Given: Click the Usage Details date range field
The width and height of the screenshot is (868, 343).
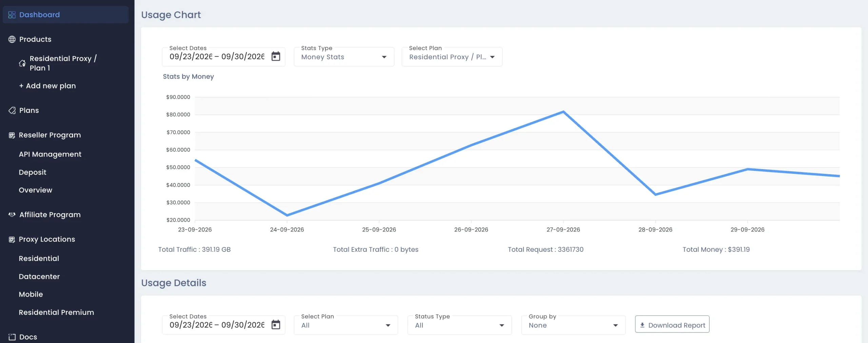Looking at the screenshot, I should tap(224, 325).
